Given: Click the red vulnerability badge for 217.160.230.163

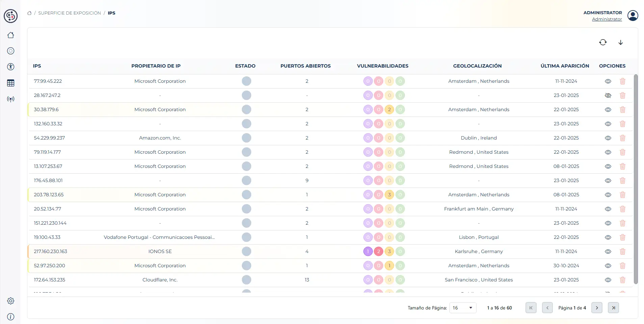Looking at the screenshot, I should 379,251.
